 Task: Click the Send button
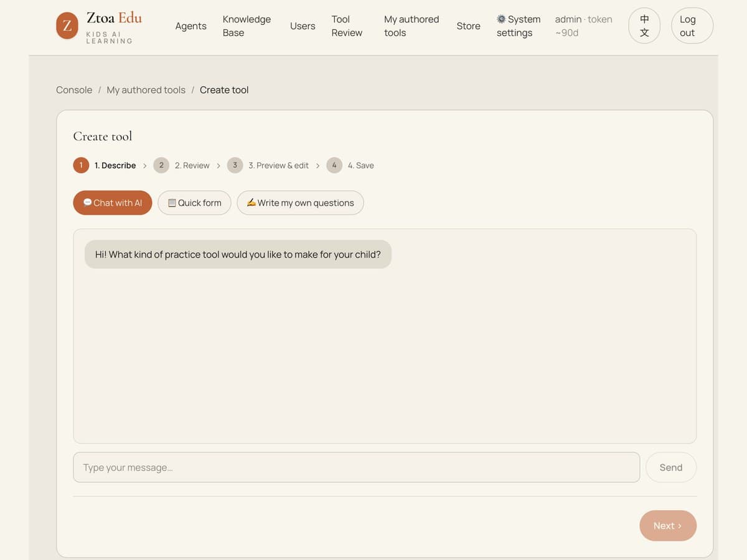pos(670,467)
